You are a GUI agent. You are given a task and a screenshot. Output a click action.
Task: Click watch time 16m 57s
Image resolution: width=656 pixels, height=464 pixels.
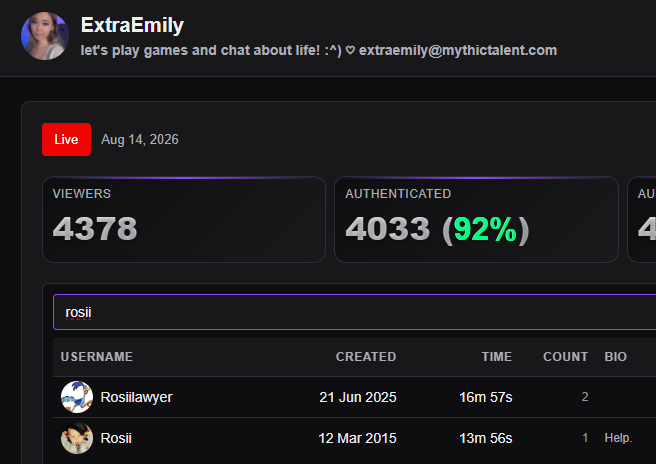(486, 397)
